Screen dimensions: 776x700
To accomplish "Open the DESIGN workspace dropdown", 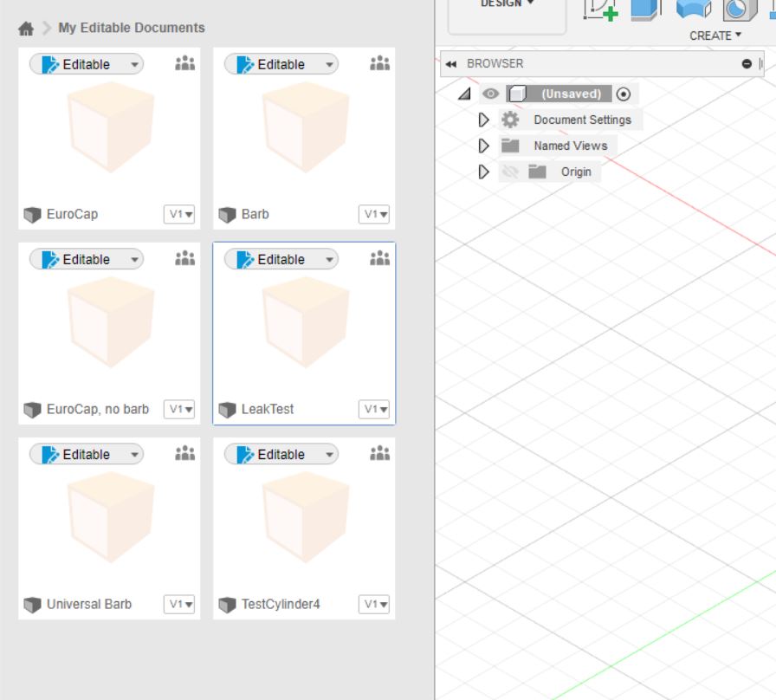I will pos(507,5).
